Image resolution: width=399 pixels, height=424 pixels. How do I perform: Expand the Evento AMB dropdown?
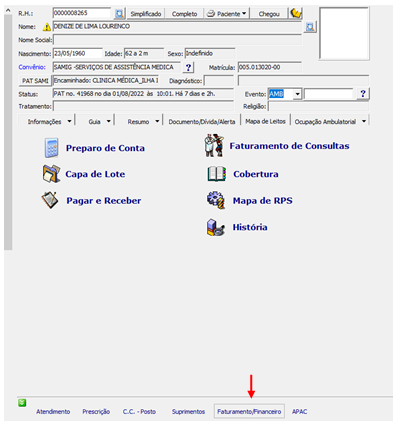pyautogui.click(x=297, y=94)
